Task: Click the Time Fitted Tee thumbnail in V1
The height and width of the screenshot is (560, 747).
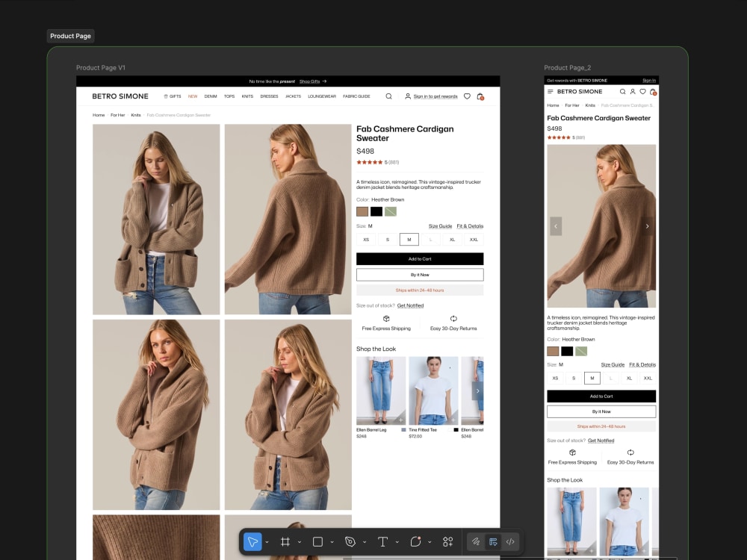Action: click(x=433, y=391)
